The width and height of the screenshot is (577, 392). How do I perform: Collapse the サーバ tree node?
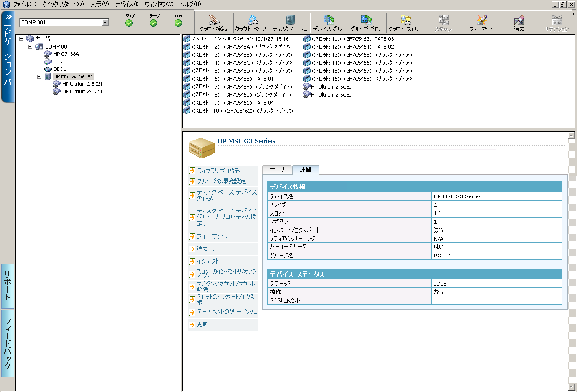[x=22, y=39]
